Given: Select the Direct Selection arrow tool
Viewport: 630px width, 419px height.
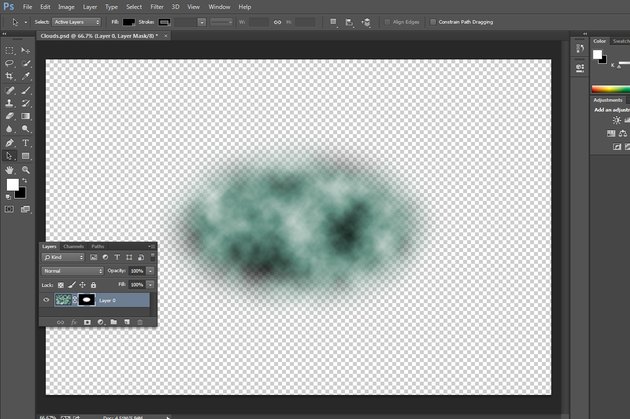Looking at the screenshot, I should click(9, 156).
